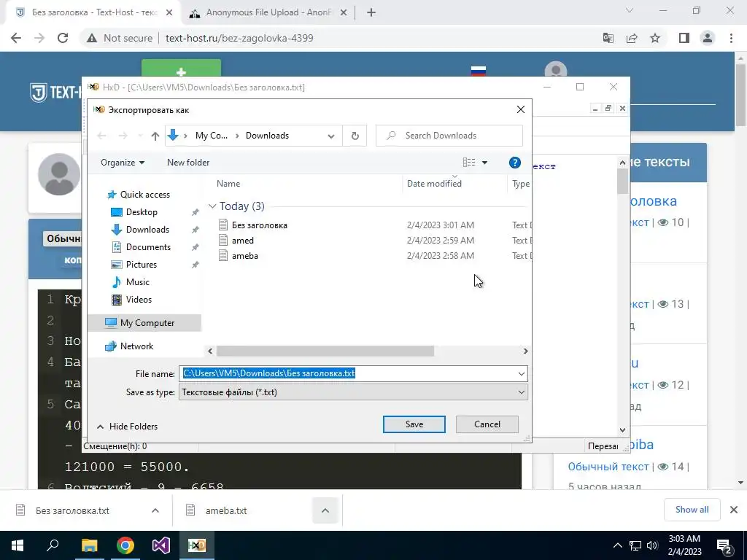Select Videos in navigation pane

tap(139, 300)
